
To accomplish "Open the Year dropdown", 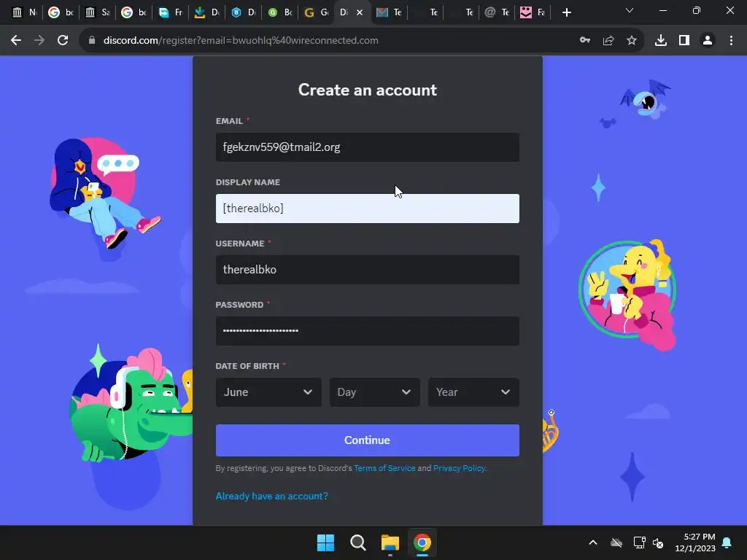I will (473, 392).
